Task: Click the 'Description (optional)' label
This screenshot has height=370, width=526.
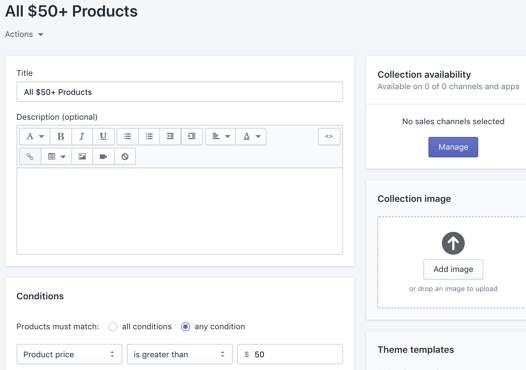Action: [57, 117]
